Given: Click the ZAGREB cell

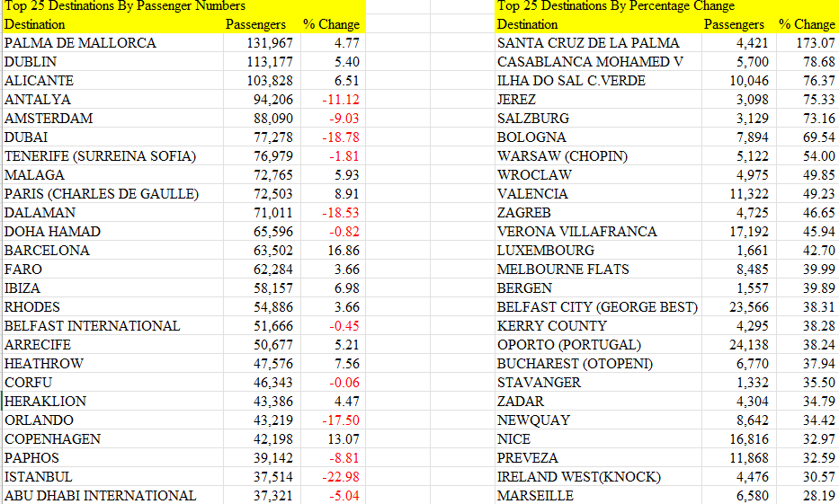Looking at the screenshot, I should pyautogui.click(x=598, y=213).
